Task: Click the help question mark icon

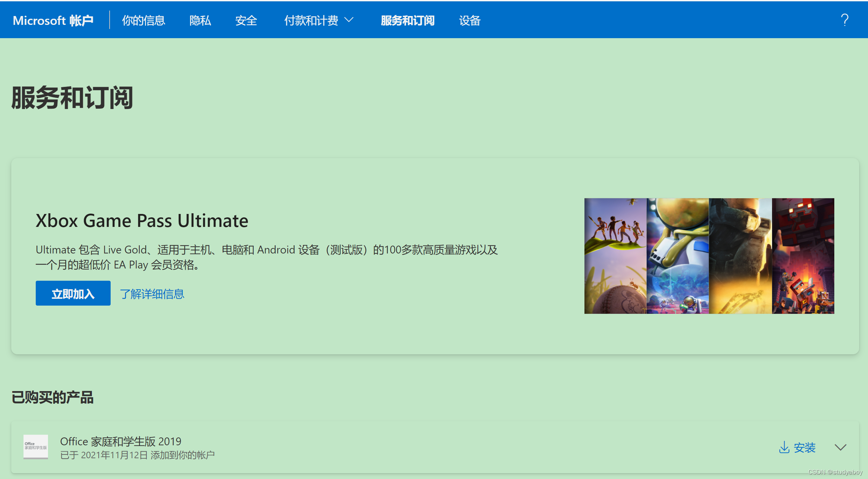Action: (x=844, y=20)
